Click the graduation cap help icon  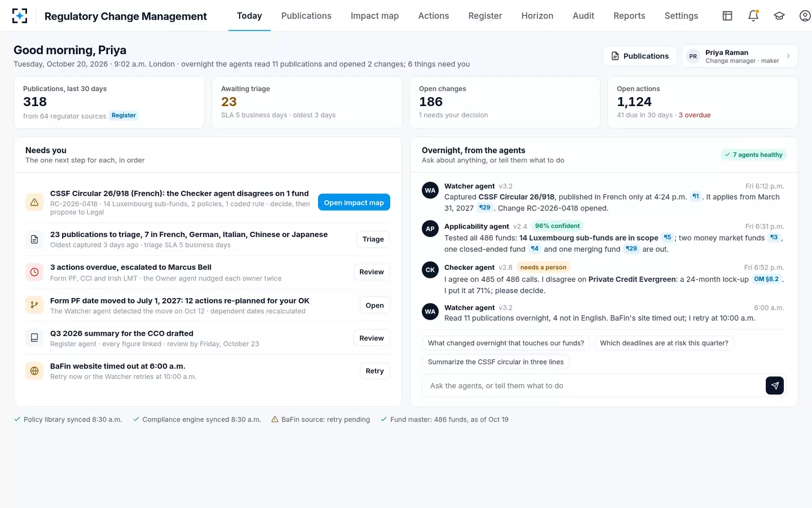(779, 16)
